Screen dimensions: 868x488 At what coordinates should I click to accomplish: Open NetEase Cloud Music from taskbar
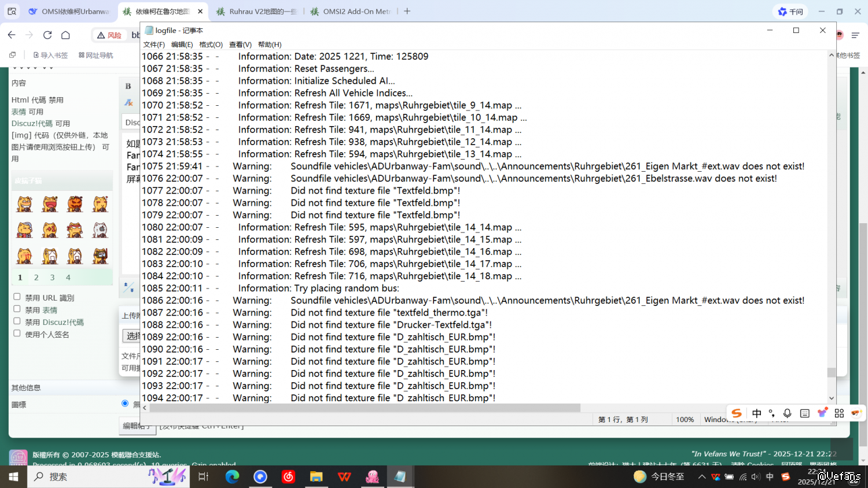(x=288, y=476)
